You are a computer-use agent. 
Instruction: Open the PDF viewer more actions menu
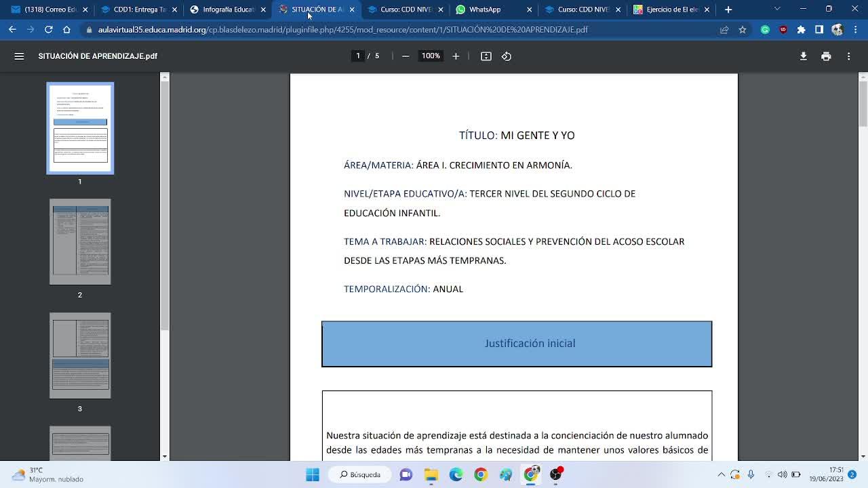point(848,56)
